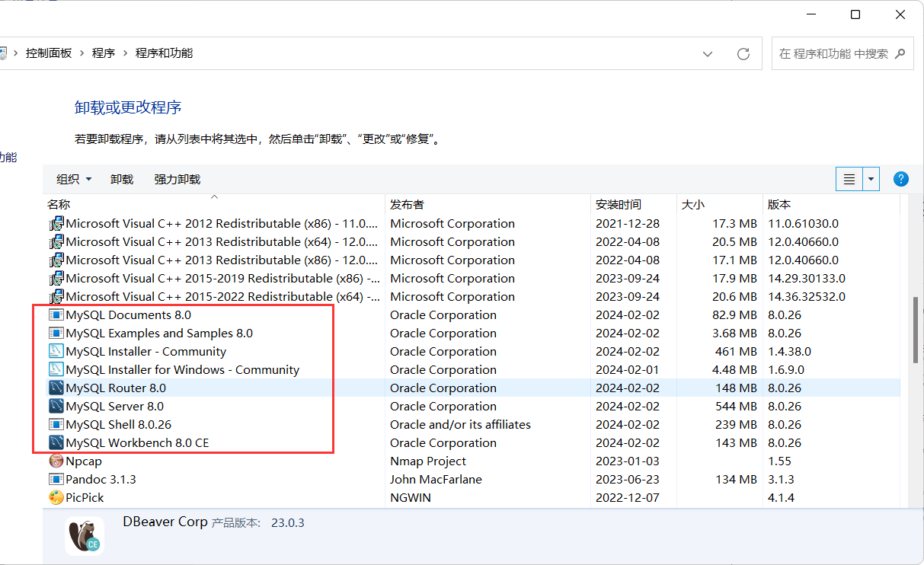Image resolution: width=924 pixels, height=565 pixels.
Task: Click the Visual C++ 2015-2019 (x86) installer icon
Action: pyautogui.click(x=56, y=278)
